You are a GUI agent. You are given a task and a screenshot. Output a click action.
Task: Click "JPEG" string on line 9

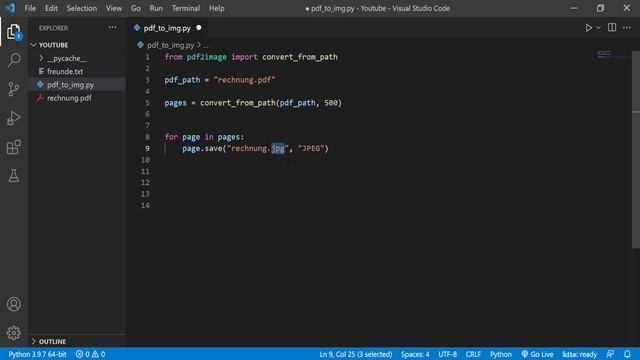311,148
